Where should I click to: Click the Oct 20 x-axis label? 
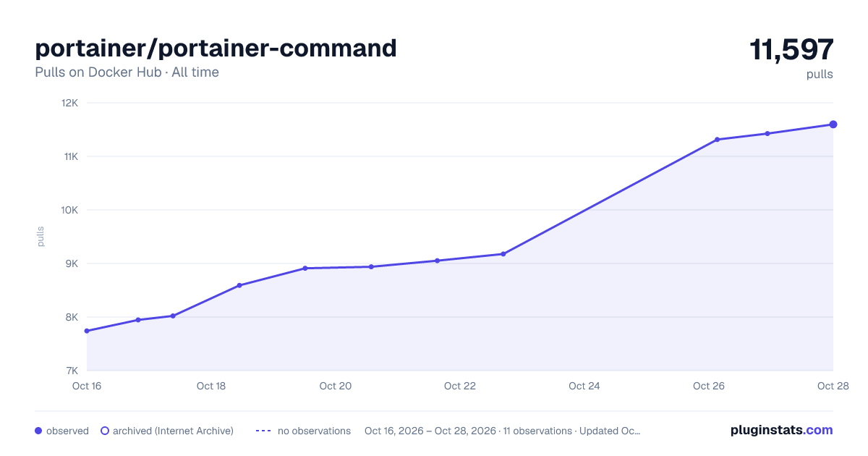pos(336,386)
